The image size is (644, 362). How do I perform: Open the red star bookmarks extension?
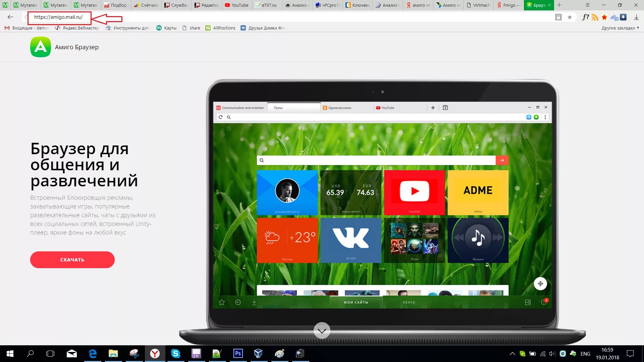(x=604, y=17)
